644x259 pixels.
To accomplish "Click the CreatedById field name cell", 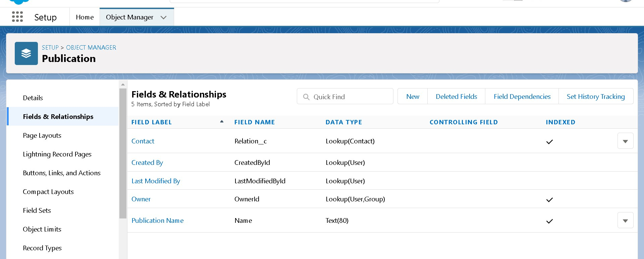I will point(252,163).
